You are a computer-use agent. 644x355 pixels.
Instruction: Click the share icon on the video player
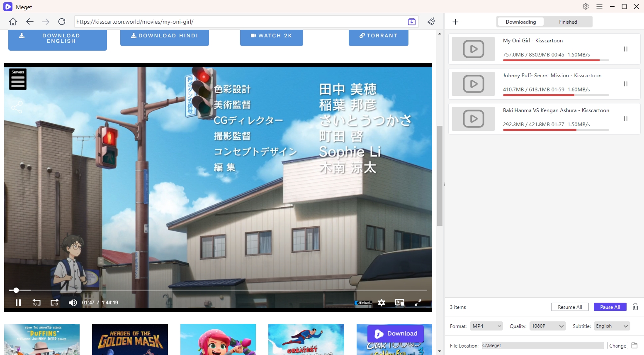(17, 107)
